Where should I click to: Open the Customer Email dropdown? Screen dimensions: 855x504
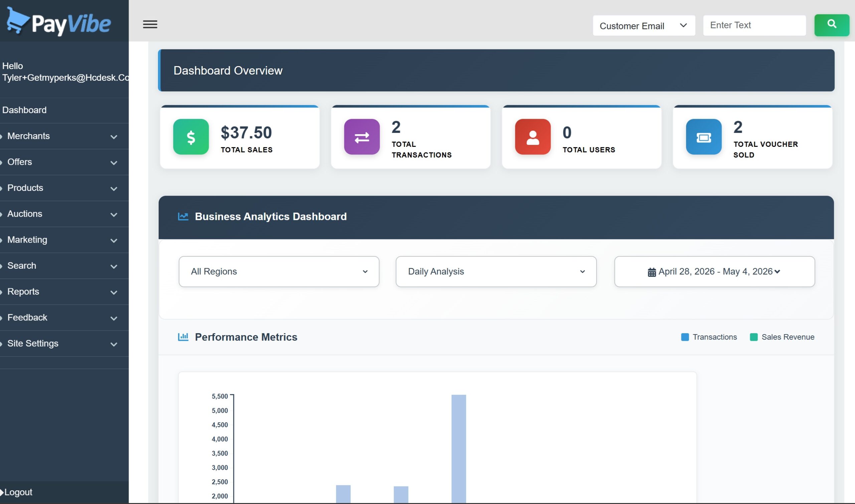(x=644, y=25)
